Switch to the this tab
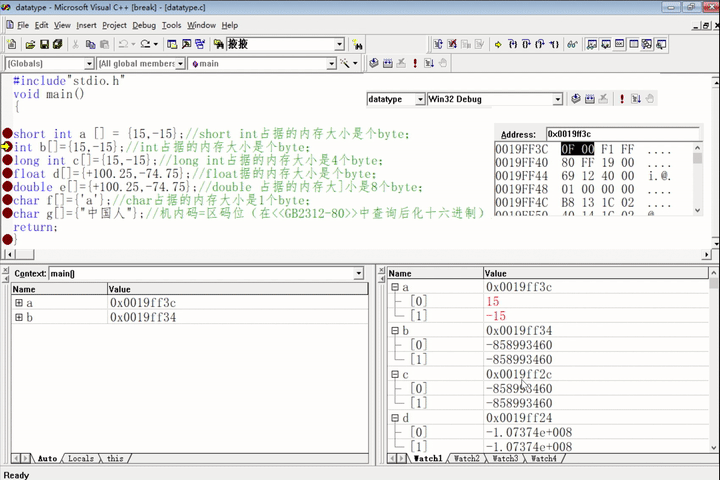Viewport: 720px width, 480px height. click(x=115, y=458)
